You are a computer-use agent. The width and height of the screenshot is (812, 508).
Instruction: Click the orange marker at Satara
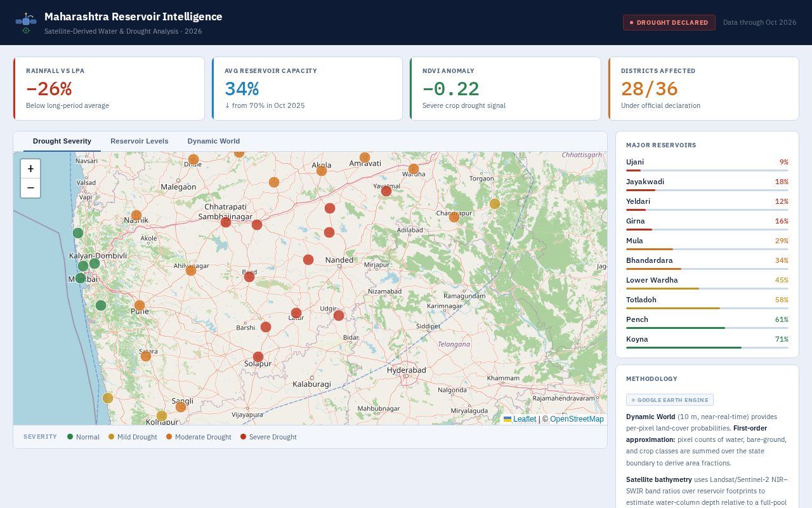tap(146, 356)
